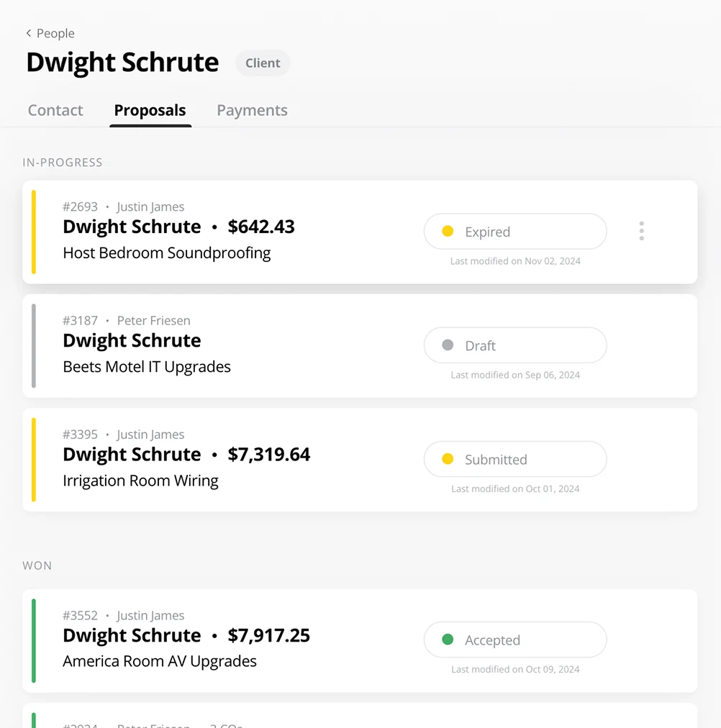Click the gray Draft status dot
Viewport: 721px width, 728px height.
(448, 345)
